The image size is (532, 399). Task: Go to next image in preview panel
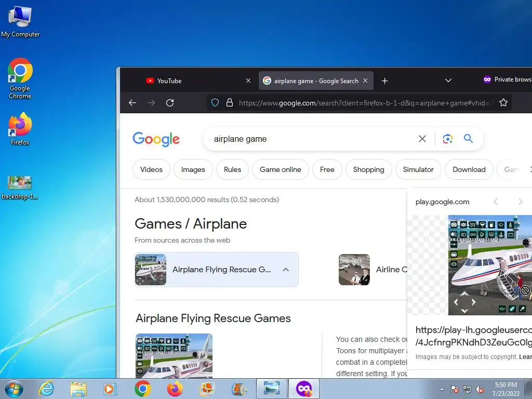click(x=521, y=202)
